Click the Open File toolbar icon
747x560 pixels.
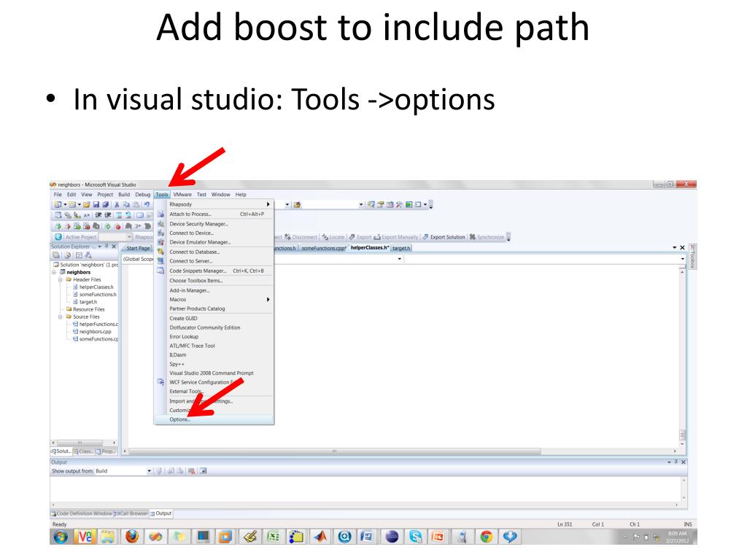pyautogui.click(x=86, y=205)
